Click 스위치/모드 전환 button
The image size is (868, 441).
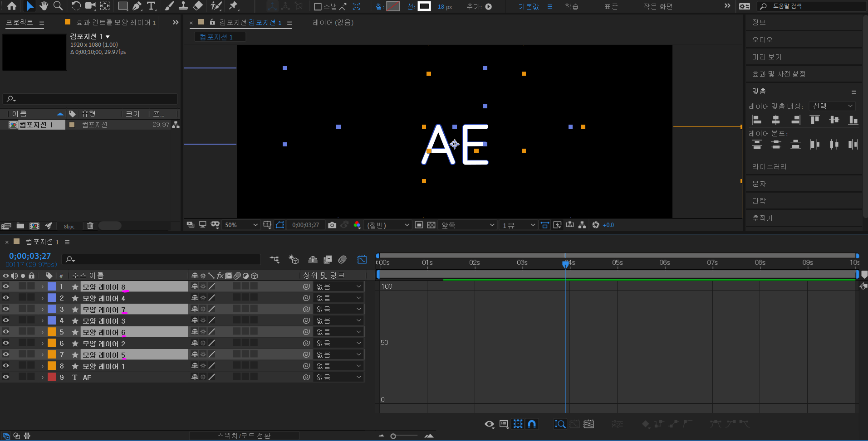[244, 436]
